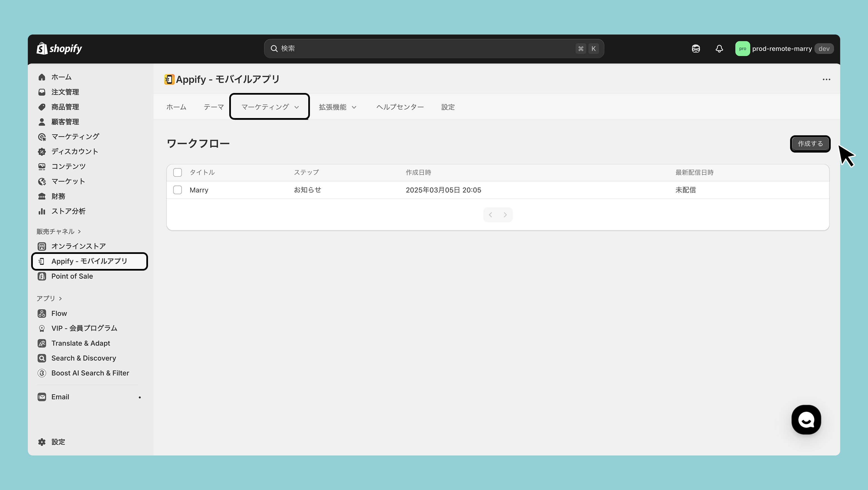Open the ヘルプセンター tab

click(x=400, y=107)
